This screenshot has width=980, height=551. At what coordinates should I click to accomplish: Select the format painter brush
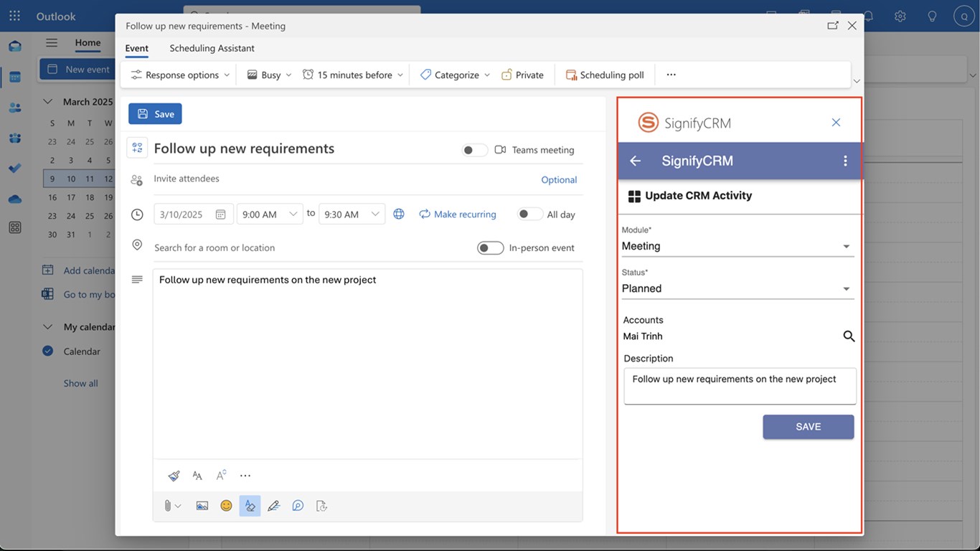tap(174, 476)
